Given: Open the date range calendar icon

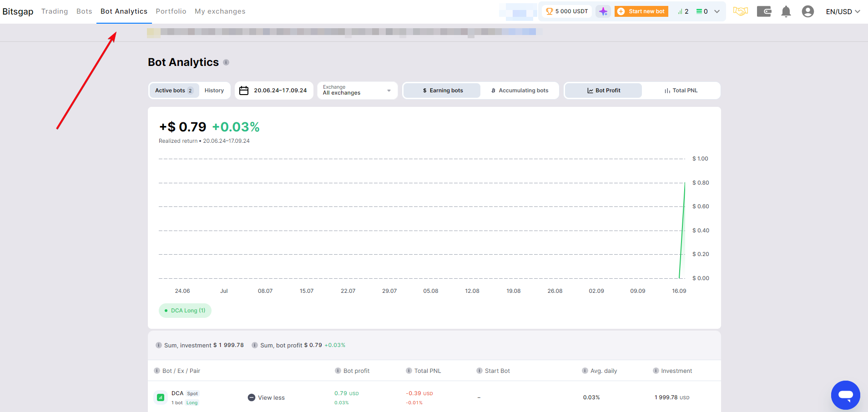Looking at the screenshot, I should tap(244, 90).
